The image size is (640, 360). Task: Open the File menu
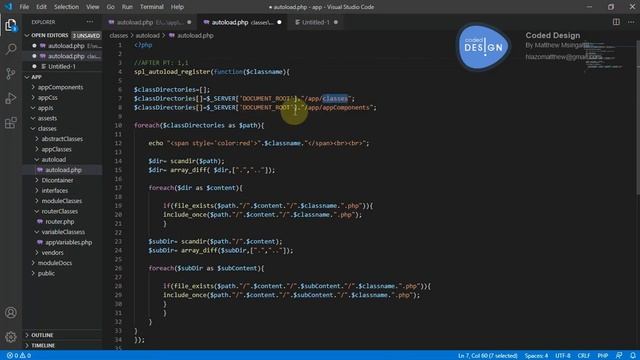tap(24, 7)
